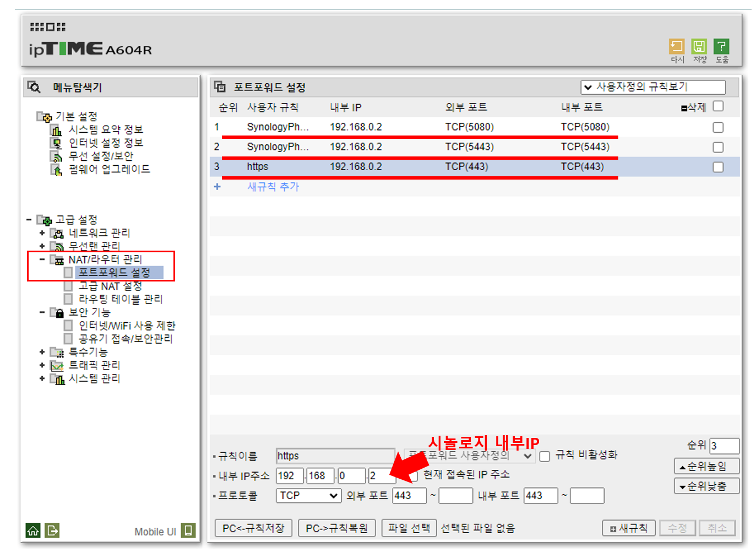The image size is (756, 558).
Task: Click 무선 설정/보안 wireless icon
Action: (x=56, y=156)
